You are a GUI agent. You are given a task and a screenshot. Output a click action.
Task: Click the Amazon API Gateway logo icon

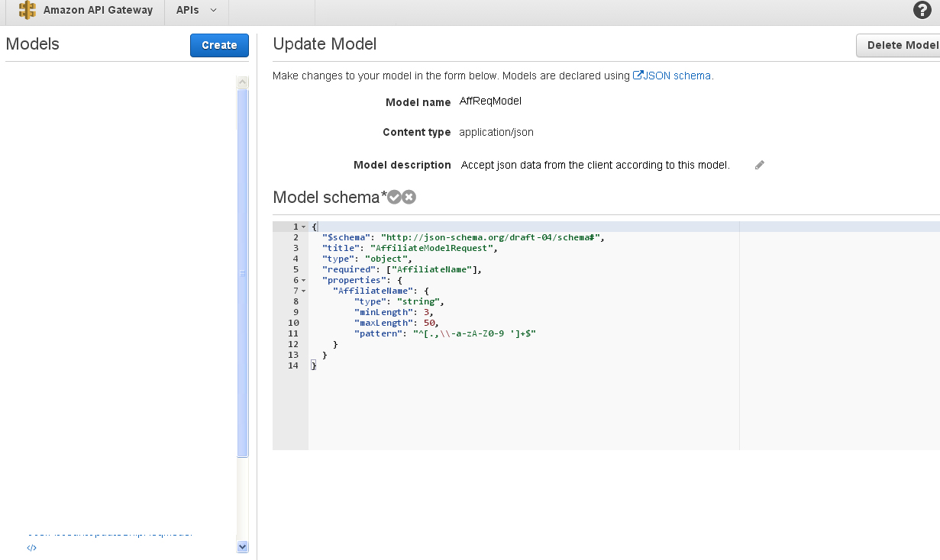(27, 11)
